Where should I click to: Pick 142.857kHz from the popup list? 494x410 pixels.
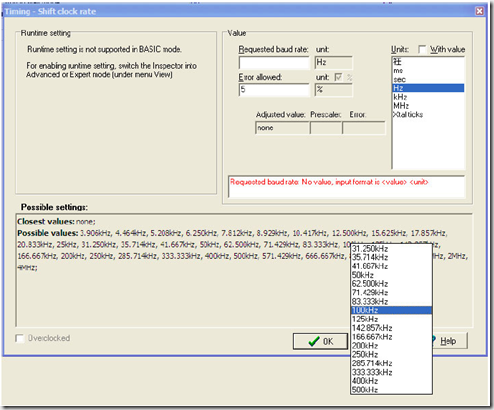[391, 328]
